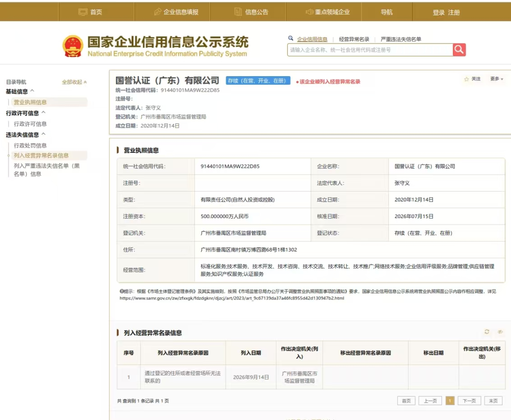Click the 首页 pagination button
Screen dimensions: 511x420
[x=406, y=401]
